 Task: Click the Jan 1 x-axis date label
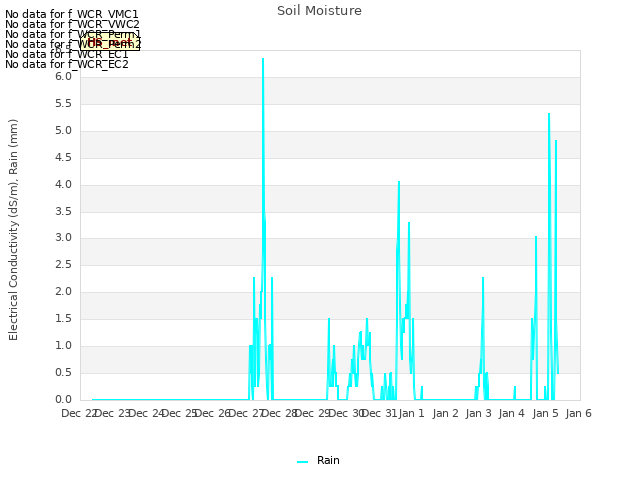pos(411,413)
